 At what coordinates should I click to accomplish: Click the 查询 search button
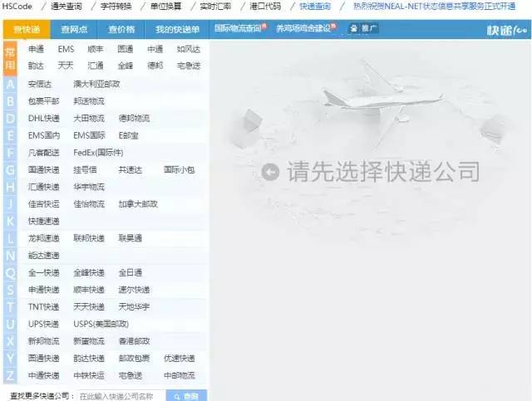click(x=186, y=396)
